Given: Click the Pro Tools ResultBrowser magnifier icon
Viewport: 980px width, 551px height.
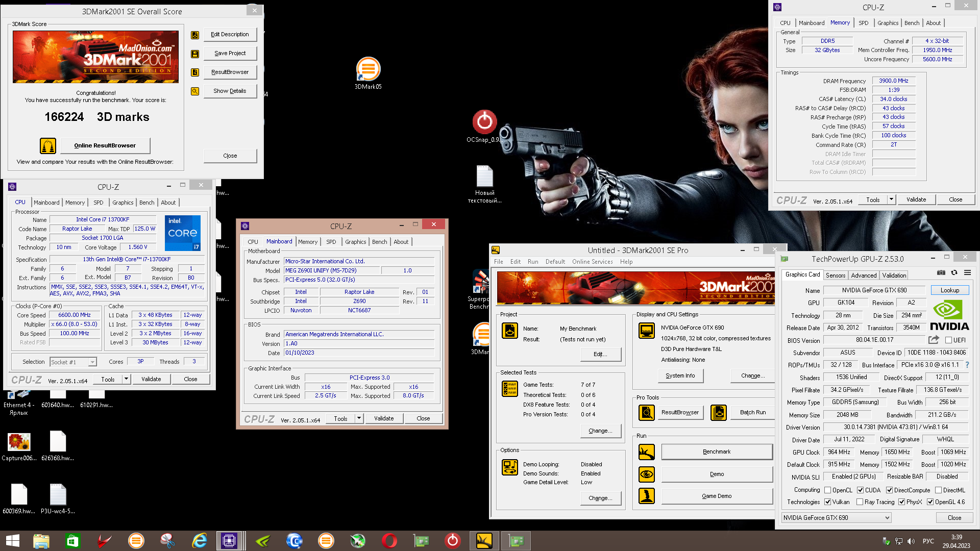Looking at the screenshot, I should [x=647, y=412].
